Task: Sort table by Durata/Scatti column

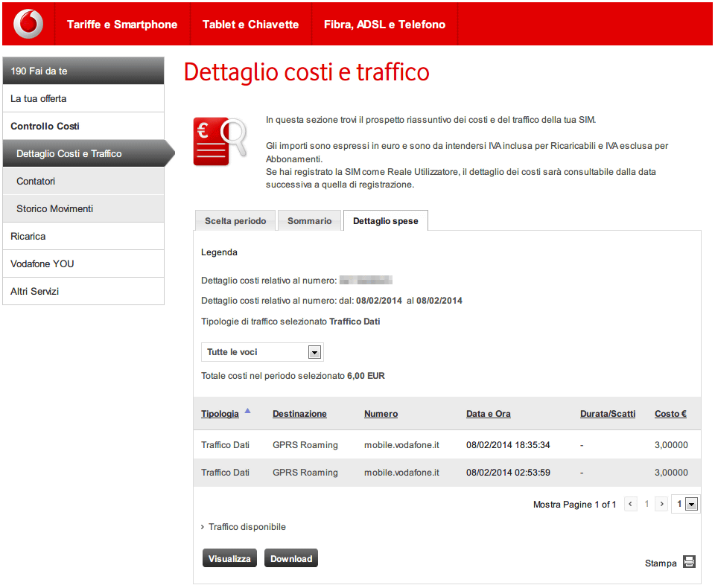Action: pyautogui.click(x=608, y=414)
